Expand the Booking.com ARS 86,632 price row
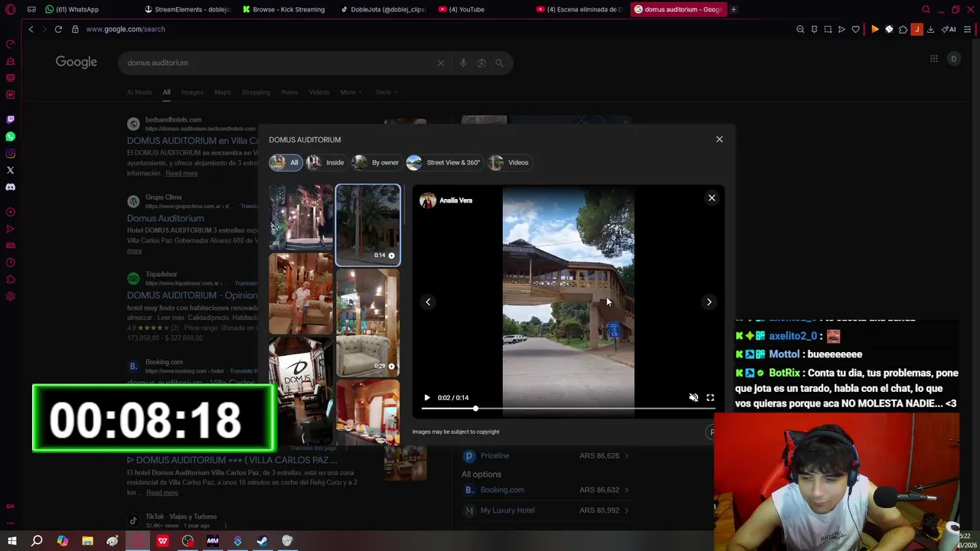The image size is (980, 551). pos(546,490)
